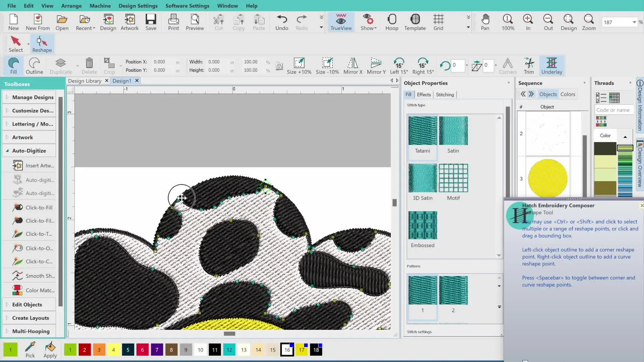This screenshot has width=644, height=362.
Task: Click Mirror Y icon
Action: [x=376, y=66]
